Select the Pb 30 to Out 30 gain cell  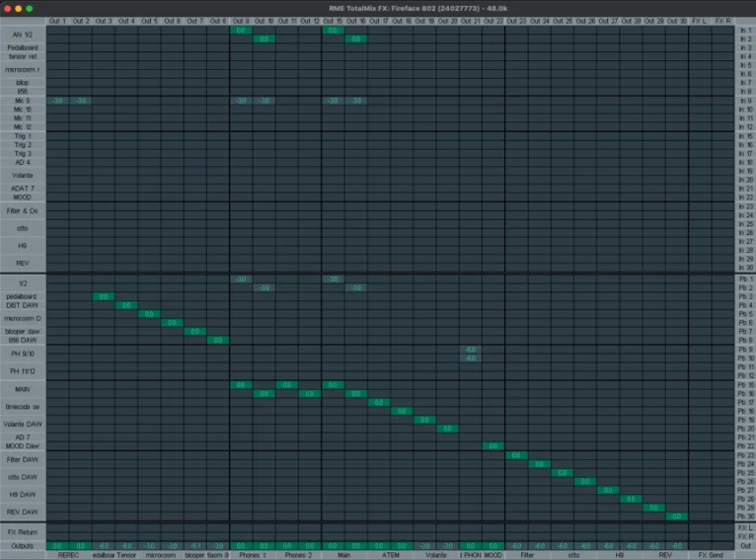pyautogui.click(x=676, y=517)
